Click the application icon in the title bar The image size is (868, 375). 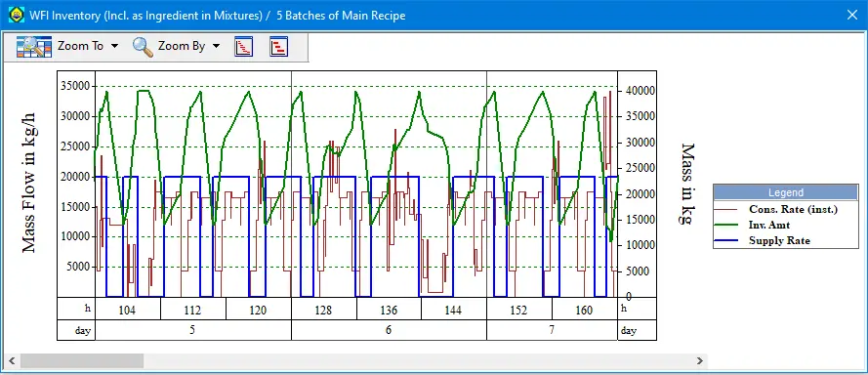pyautogui.click(x=16, y=15)
